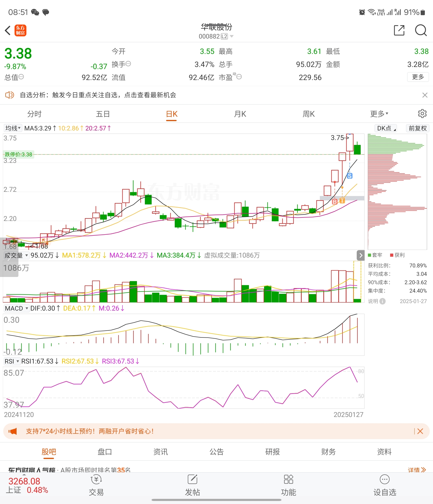Tap the 说明 explanation label
433x504 pixels.
(373, 301)
